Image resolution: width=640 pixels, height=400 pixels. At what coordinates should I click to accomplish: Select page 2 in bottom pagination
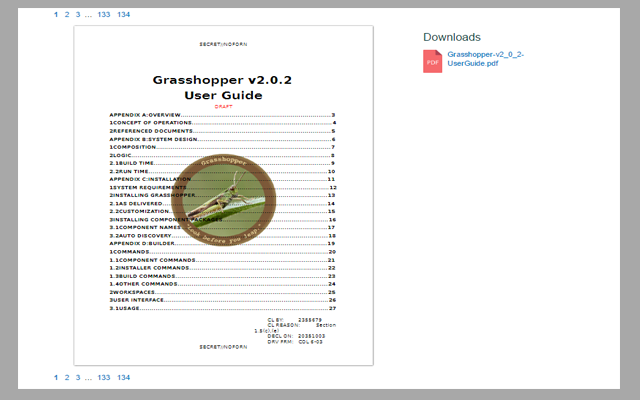click(x=66, y=377)
